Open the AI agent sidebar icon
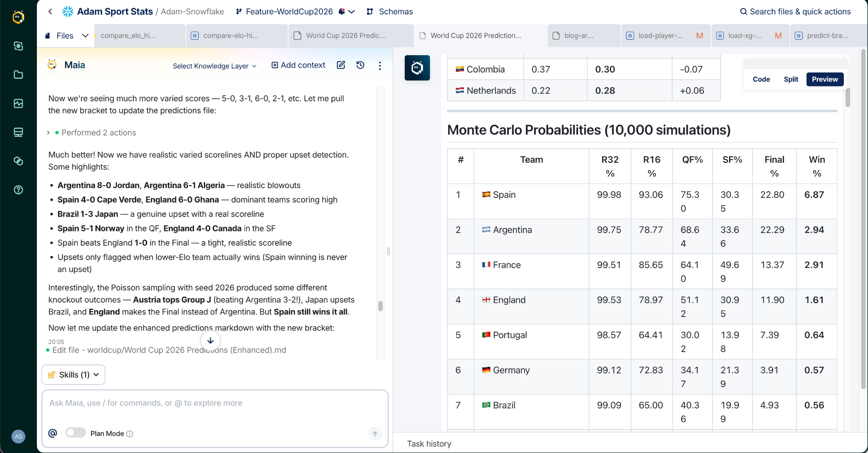Image resolution: width=868 pixels, height=453 pixels. pos(18,46)
